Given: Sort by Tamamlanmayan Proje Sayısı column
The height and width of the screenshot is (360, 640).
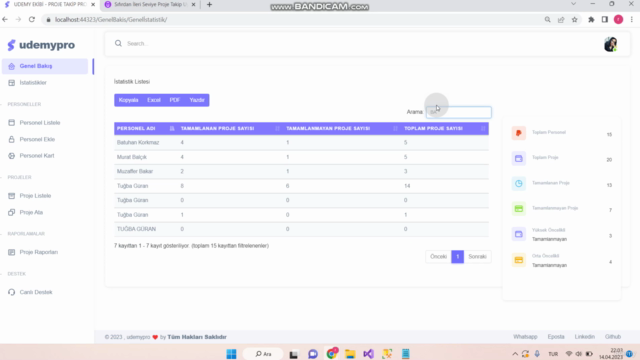Looking at the screenshot, I should [x=342, y=128].
